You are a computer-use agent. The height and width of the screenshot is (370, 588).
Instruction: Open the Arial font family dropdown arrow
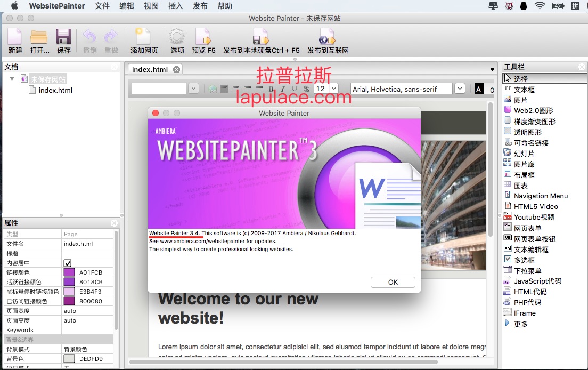pos(460,89)
